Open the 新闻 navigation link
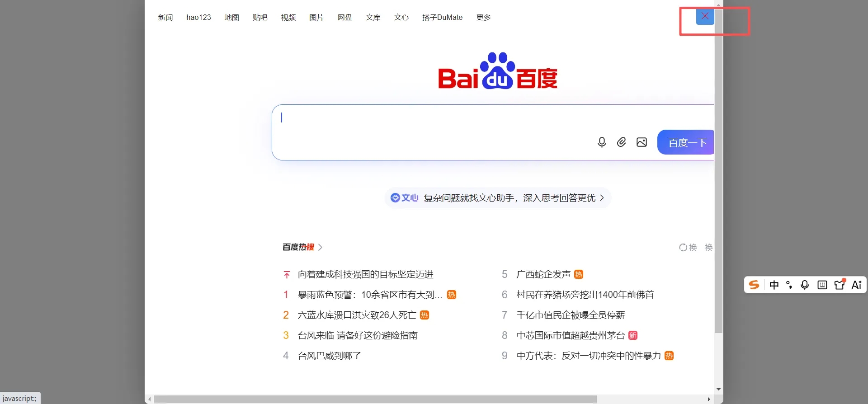This screenshot has height=404, width=868. coord(165,17)
